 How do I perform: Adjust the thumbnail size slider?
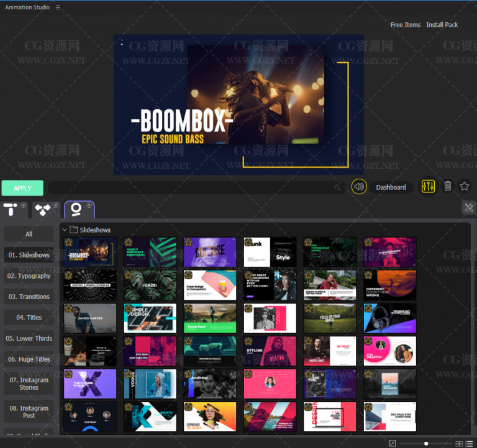click(x=426, y=443)
